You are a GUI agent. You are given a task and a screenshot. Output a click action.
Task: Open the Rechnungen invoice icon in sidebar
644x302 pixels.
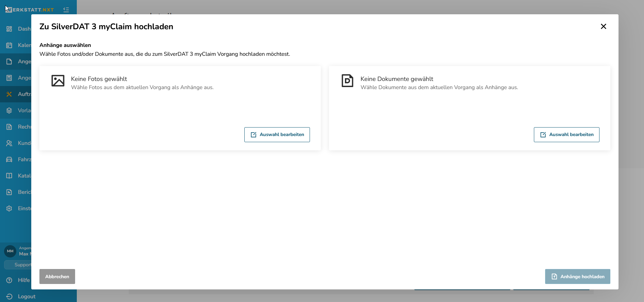pyautogui.click(x=9, y=127)
